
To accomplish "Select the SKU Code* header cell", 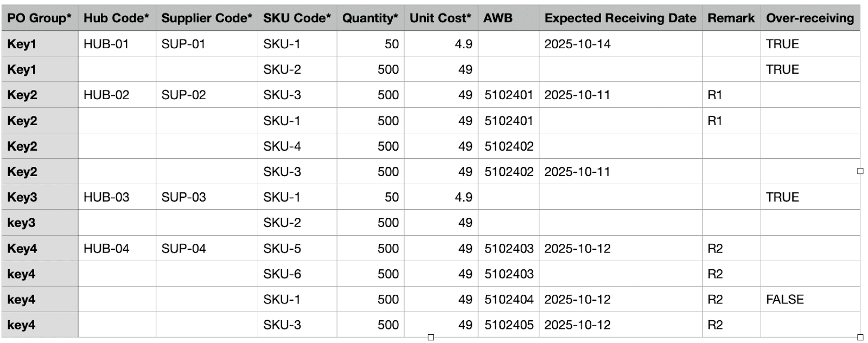I will coord(297,18).
